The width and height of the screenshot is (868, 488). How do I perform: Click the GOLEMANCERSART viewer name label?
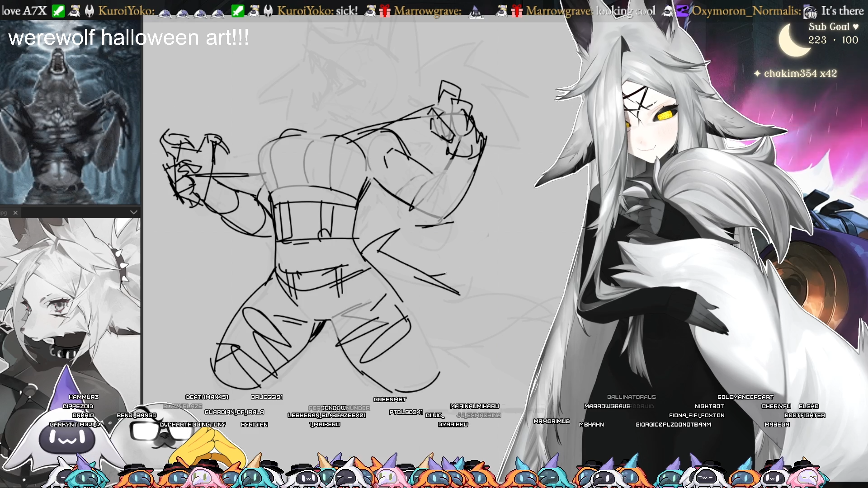pyautogui.click(x=745, y=397)
